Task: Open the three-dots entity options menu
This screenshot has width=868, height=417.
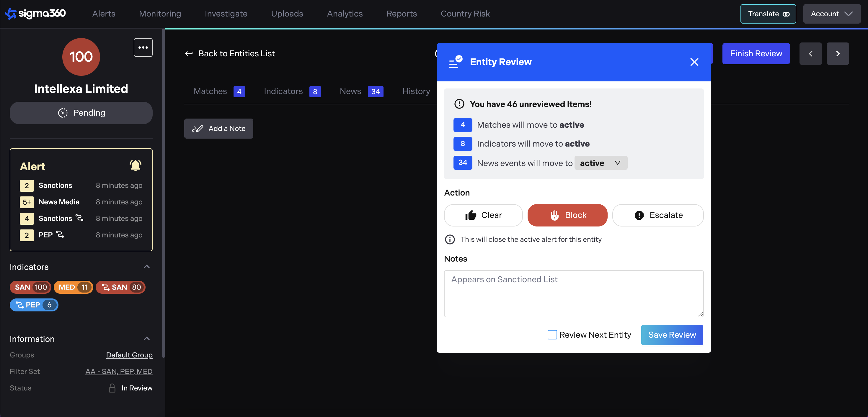Action: pos(143,47)
